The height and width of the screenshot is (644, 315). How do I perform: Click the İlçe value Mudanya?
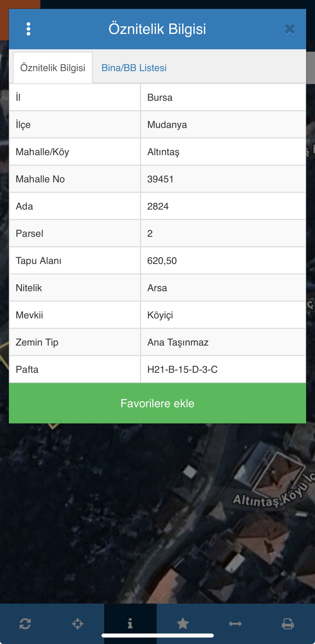pyautogui.click(x=167, y=124)
